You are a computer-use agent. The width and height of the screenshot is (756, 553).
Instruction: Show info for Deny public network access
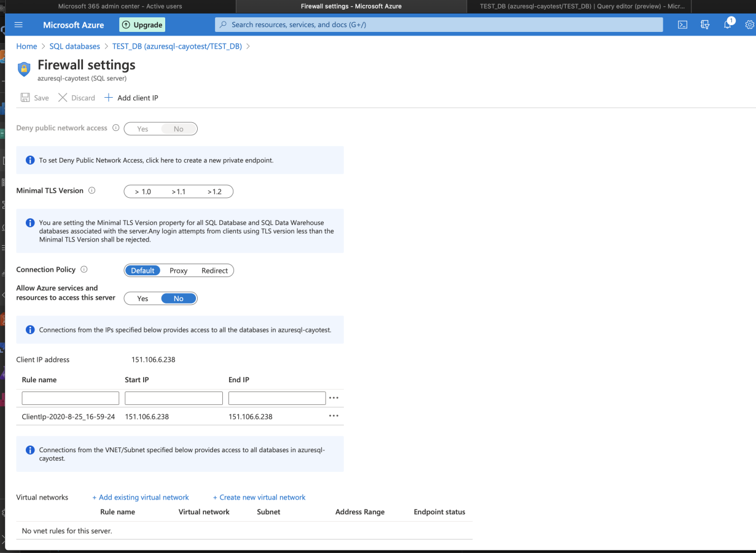[x=115, y=128]
